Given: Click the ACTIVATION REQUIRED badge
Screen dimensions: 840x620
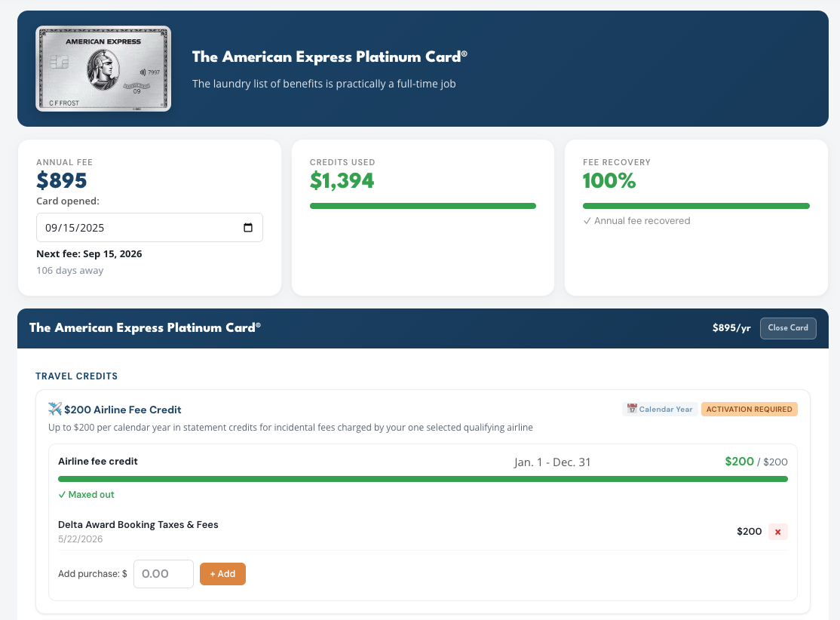Looking at the screenshot, I should 749,409.
